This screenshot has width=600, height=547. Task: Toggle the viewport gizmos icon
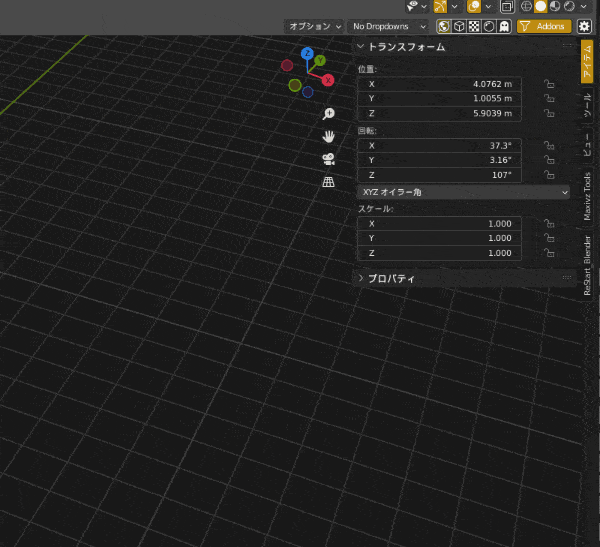pos(440,6)
